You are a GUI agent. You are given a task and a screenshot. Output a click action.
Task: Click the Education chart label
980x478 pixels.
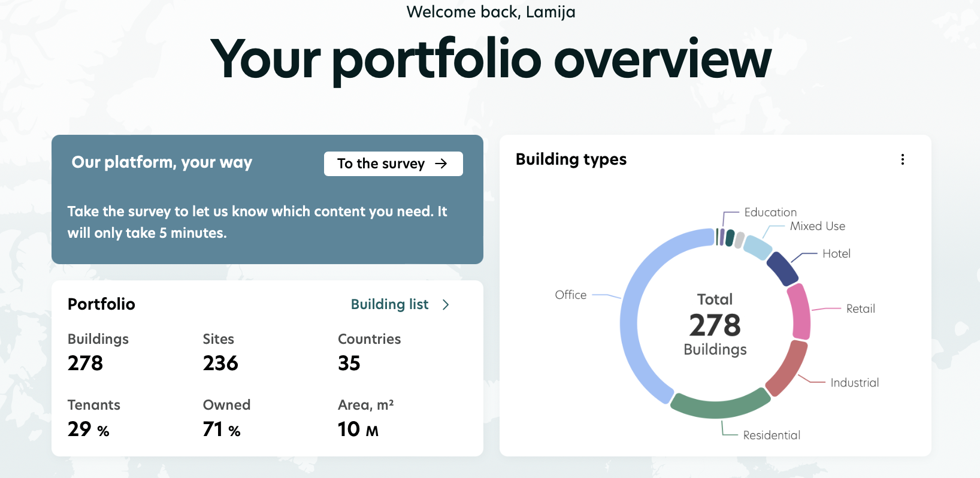coord(770,213)
